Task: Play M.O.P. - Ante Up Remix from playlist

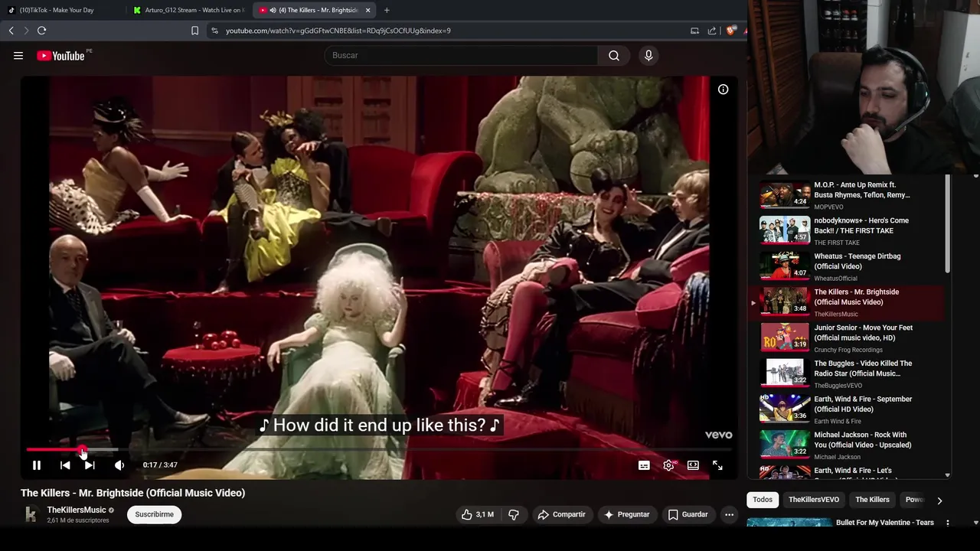Action: (847, 195)
